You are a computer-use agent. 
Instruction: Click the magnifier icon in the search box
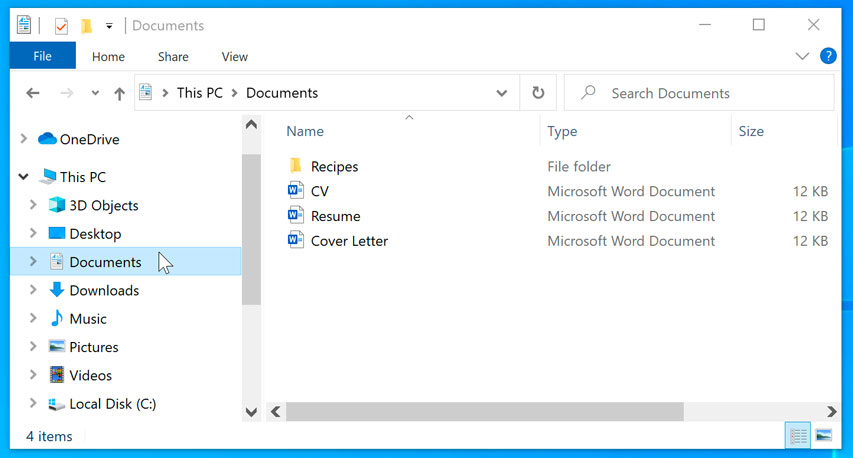588,92
